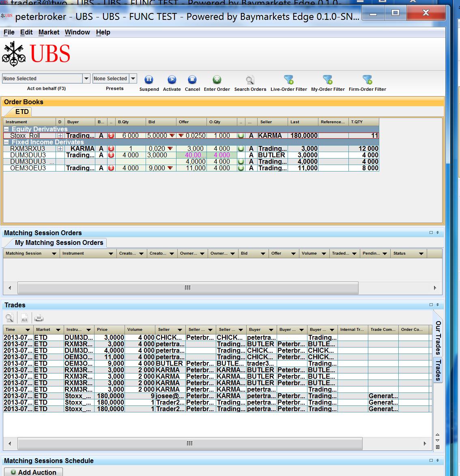Screen dimensions: 460x476
Task: Click the Cancel orders icon
Action: click(x=192, y=79)
